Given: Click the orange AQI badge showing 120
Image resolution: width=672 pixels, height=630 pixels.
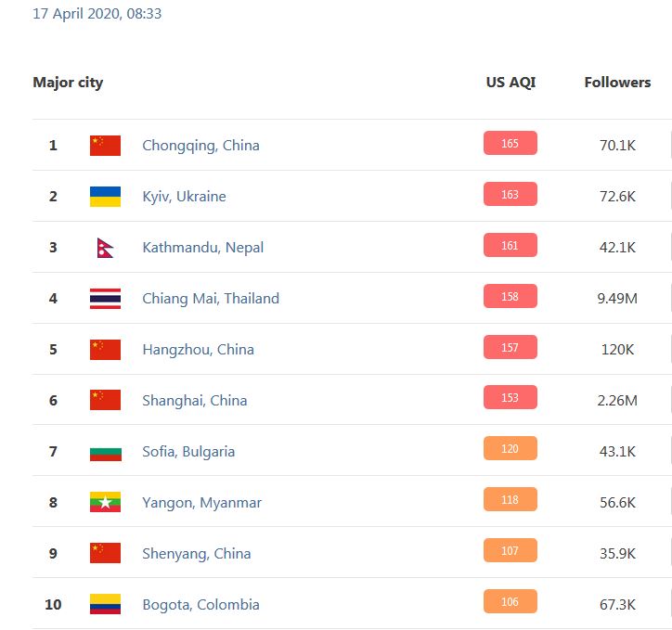Looking at the screenshot, I should coord(510,450).
